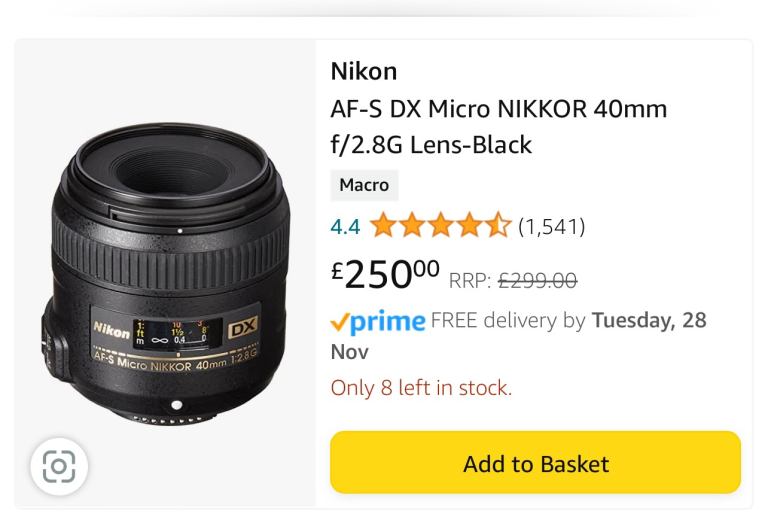Open the Nikon brand link

[363, 71]
